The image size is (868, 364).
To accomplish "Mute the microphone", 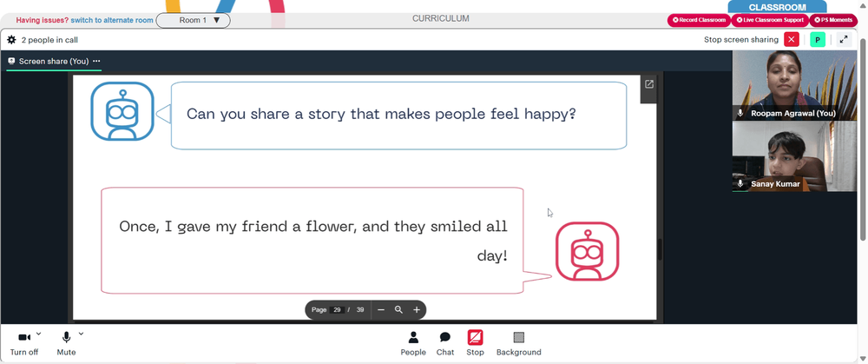I will (66, 343).
